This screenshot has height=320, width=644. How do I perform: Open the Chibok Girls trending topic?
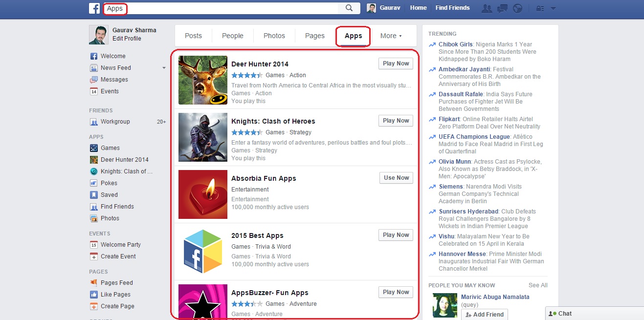(455, 44)
